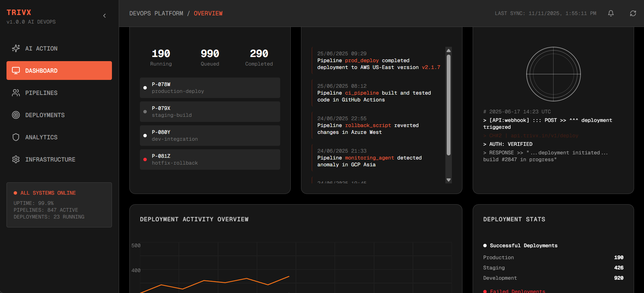
Task: Select pipeline P-081Z hotfix-rollback
Action: tap(210, 159)
